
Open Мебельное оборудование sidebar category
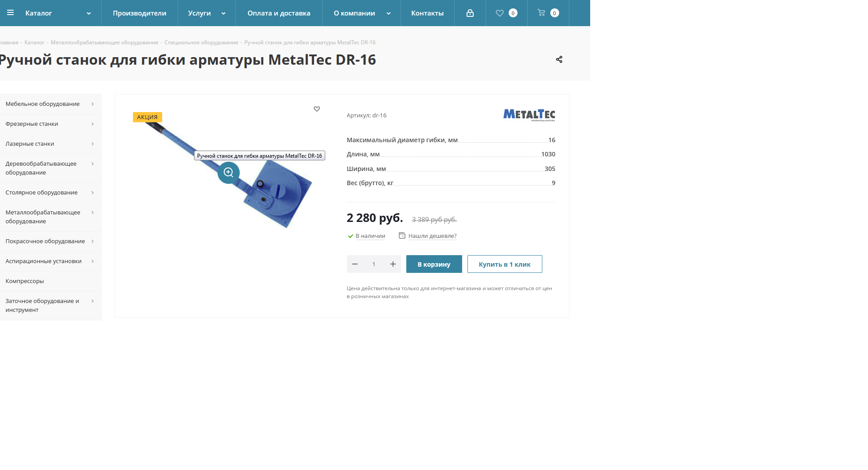(x=51, y=104)
